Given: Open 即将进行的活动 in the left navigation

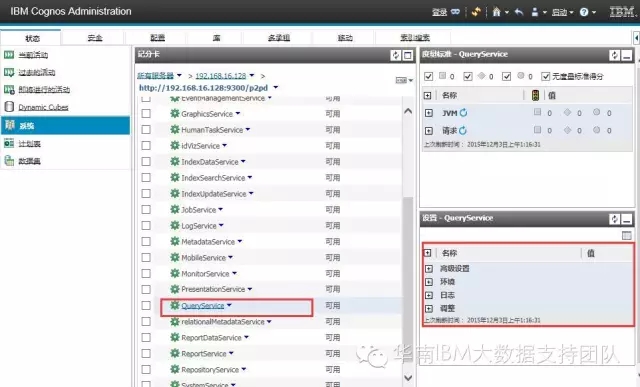Looking at the screenshot, I should click(44, 89).
